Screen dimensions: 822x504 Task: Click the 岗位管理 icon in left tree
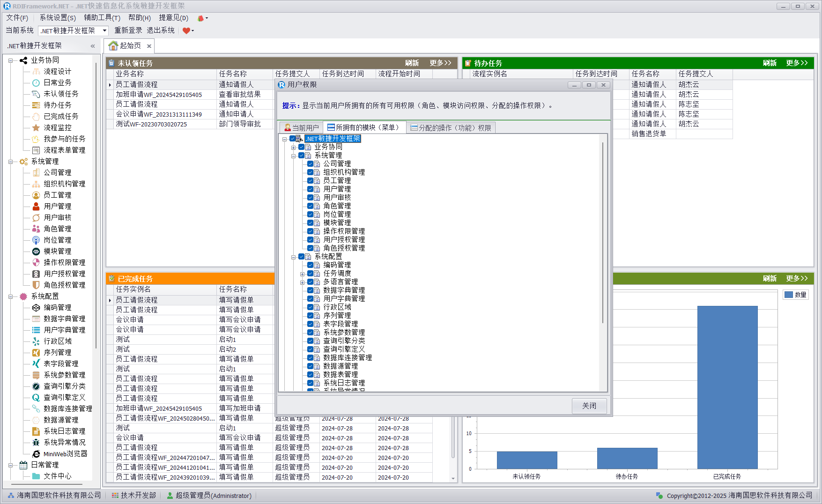(36, 240)
